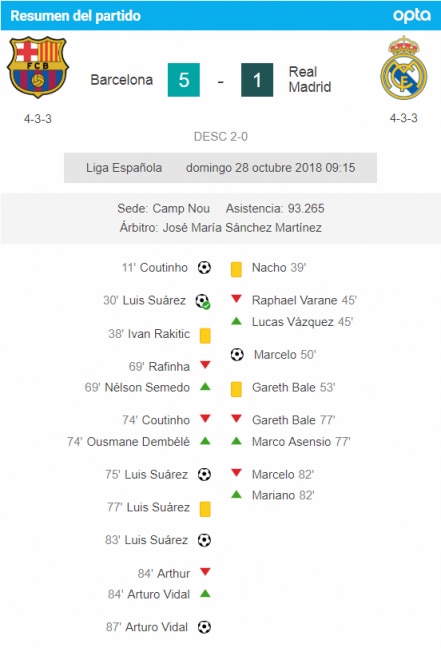This screenshot has width=441, height=648.
Task: Click Mariano's green substitution-on arrow
Action: (236, 494)
